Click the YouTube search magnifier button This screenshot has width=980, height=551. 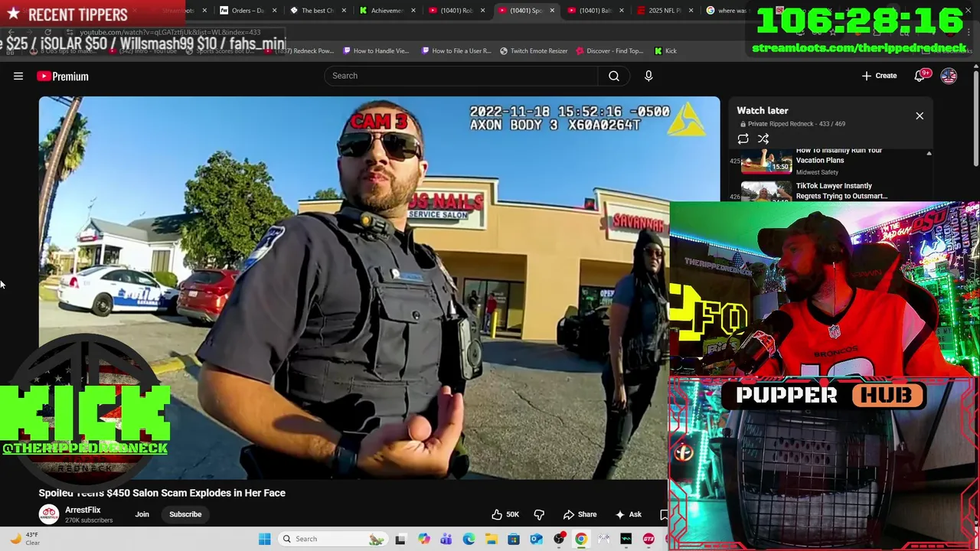(614, 76)
